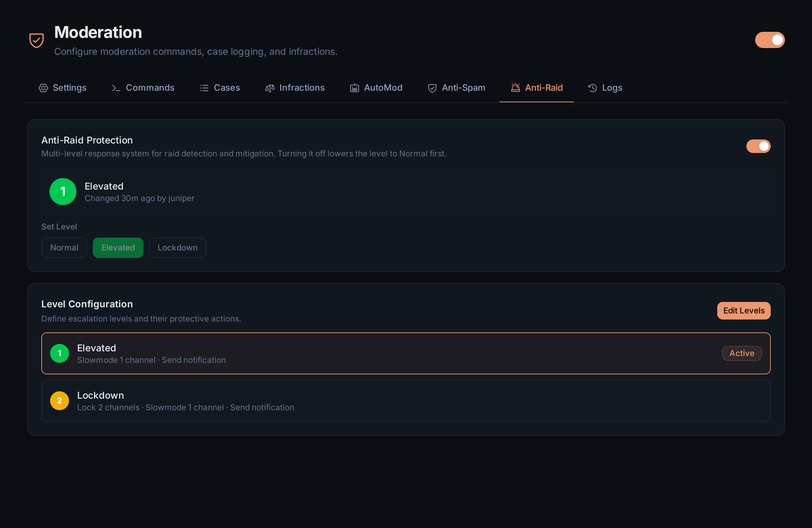This screenshot has width=812, height=528.
Task: Set raid level to Normal
Action: 64,248
